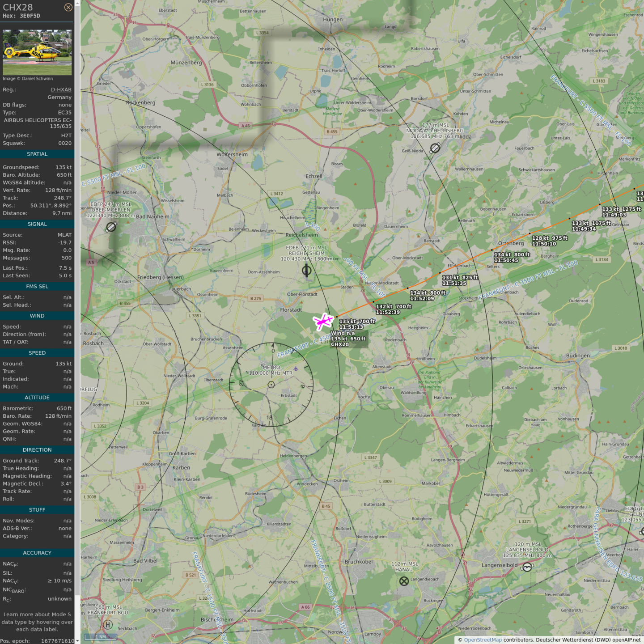Open the D-HXAB registration link
Screen dimensions: 644x644
[x=61, y=89]
